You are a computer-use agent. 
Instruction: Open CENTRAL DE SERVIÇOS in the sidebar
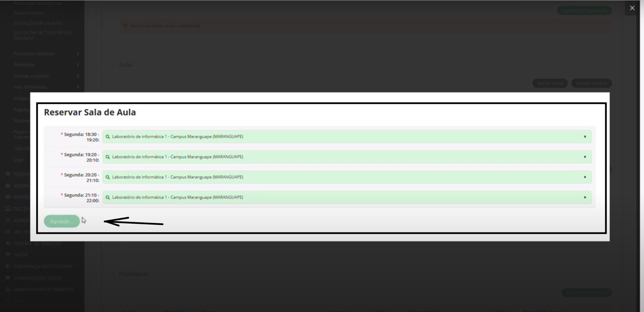point(37,243)
